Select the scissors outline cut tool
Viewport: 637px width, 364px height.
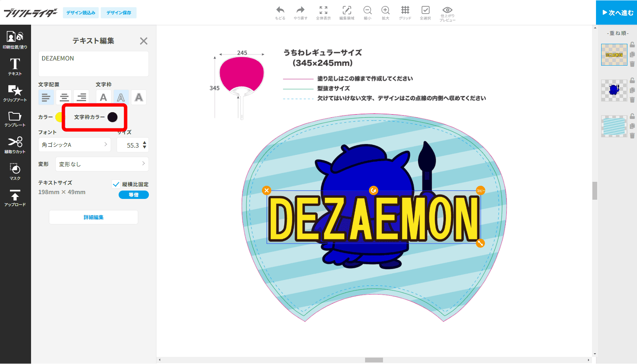[15, 145]
